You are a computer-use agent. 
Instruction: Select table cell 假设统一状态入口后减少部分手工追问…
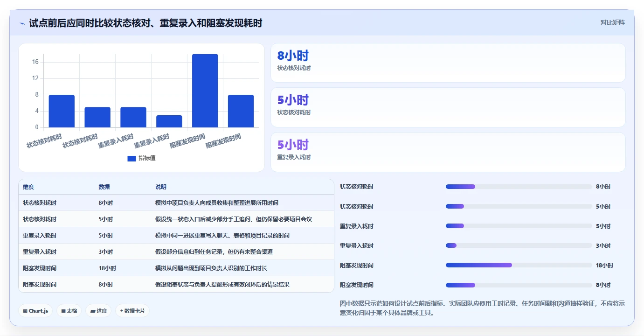click(x=234, y=219)
